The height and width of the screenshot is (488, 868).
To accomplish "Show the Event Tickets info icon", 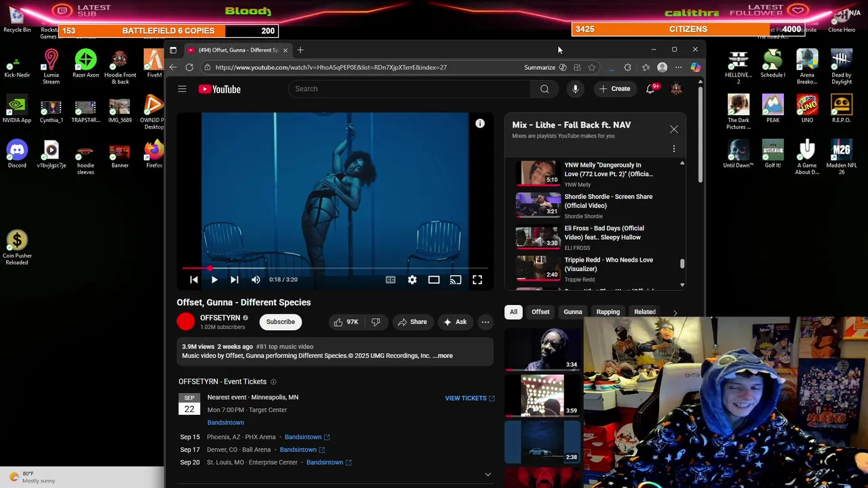I will pyautogui.click(x=273, y=382).
